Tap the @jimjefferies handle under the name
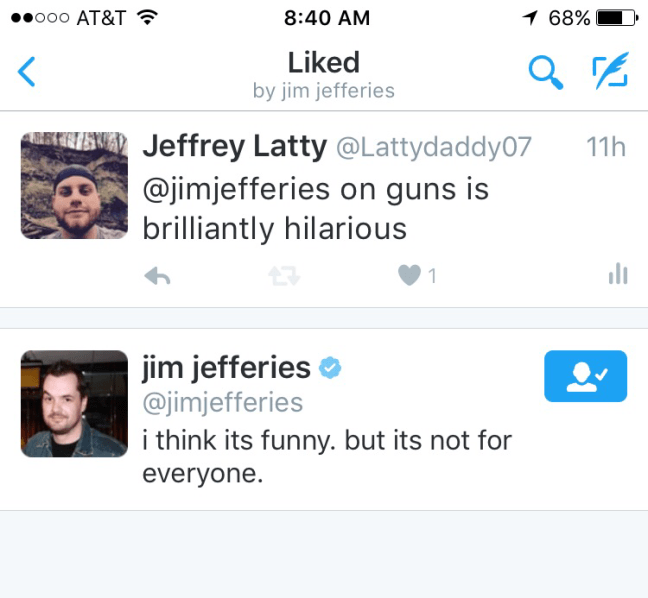Screen dimensions: 648x598 click(223, 403)
